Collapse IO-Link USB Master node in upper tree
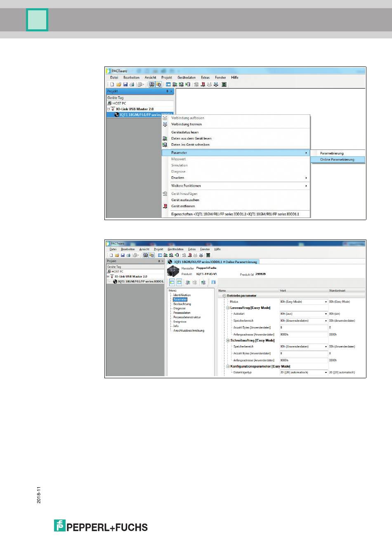This screenshot has width=392, height=555. [x=109, y=109]
